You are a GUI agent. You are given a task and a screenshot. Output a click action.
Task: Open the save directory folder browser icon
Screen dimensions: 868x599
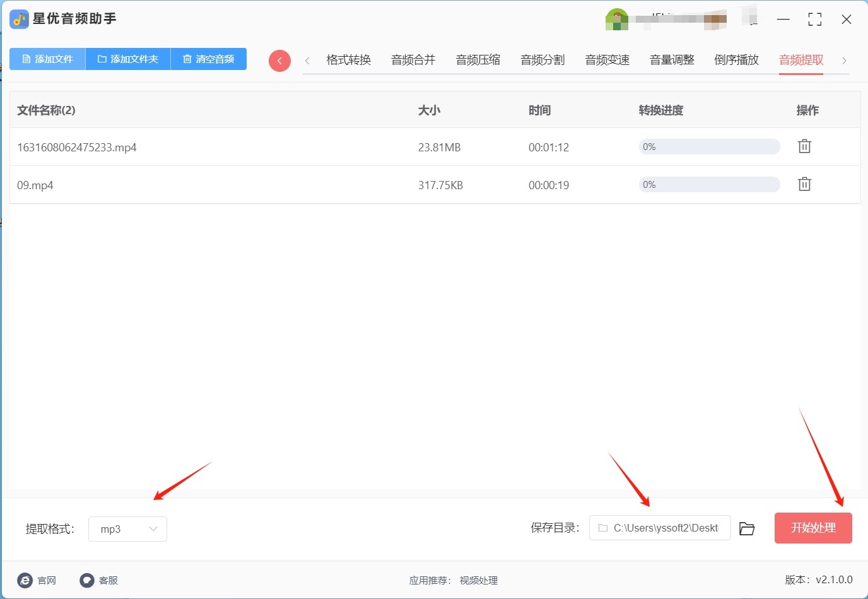point(747,528)
